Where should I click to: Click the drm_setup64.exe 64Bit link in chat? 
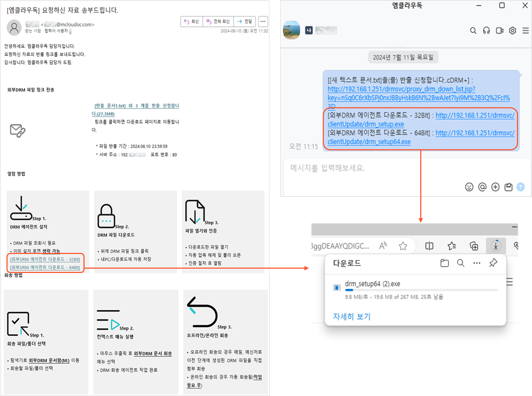[421, 137]
